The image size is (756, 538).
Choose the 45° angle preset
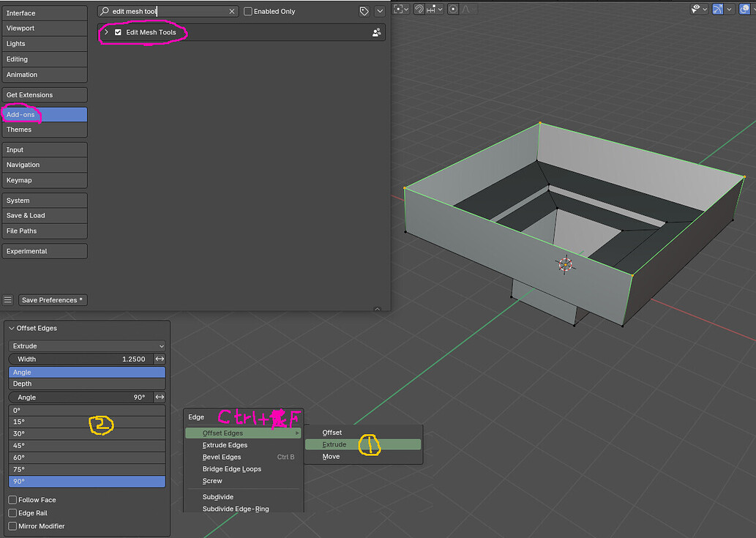coord(87,446)
